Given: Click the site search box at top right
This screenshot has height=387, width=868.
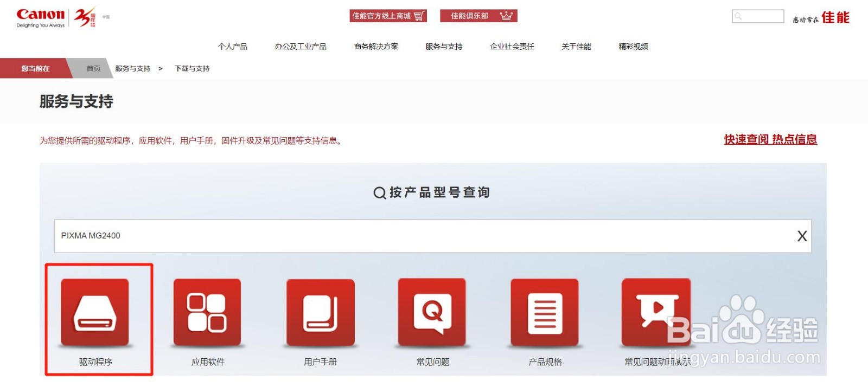Looking at the screenshot, I should click(x=758, y=16).
